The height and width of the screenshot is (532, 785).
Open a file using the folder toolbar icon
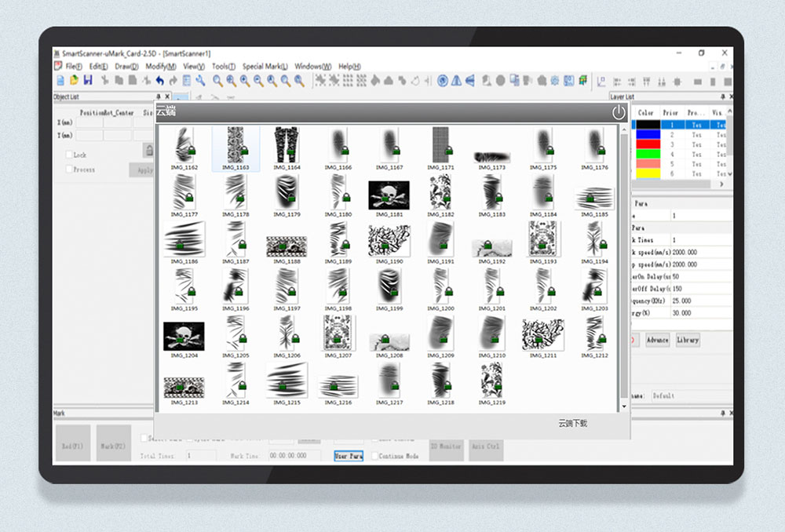74,80
